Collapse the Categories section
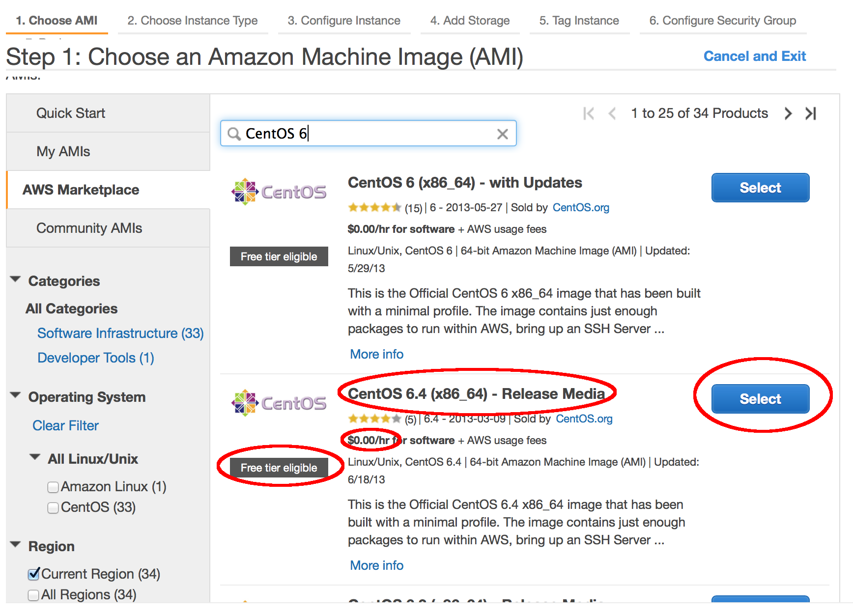Viewport: 853px width, 616px height. (15, 280)
